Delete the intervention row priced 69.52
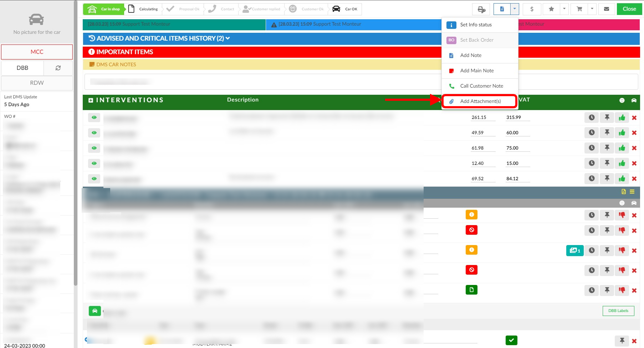The height and width of the screenshot is (348, 644). click(634, 179)
